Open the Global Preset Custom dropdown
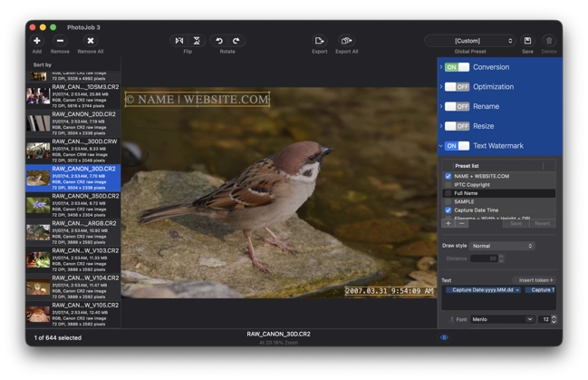Image resolution: width=588 pixels, height=380 pixels. point(470,41)
